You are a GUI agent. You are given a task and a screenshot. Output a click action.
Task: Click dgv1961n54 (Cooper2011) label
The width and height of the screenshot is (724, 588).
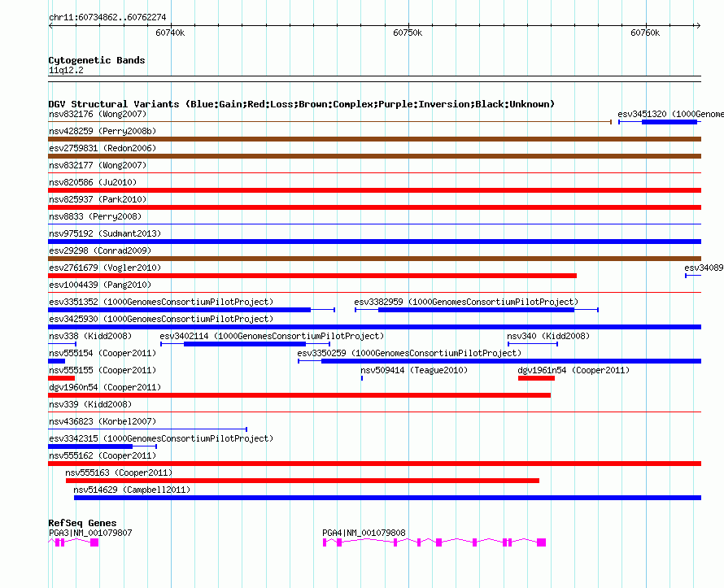(x=574, y=370)
